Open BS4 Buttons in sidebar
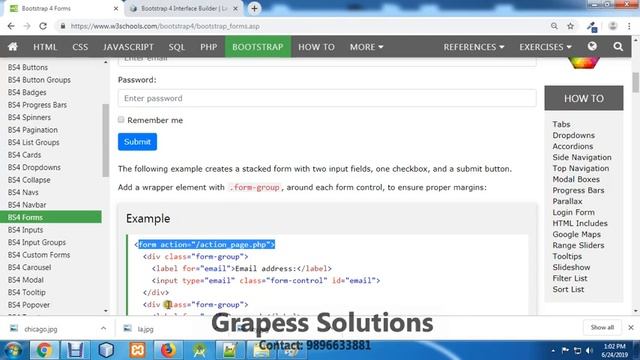This screenshot has width=640, height=360. point(28,67)
